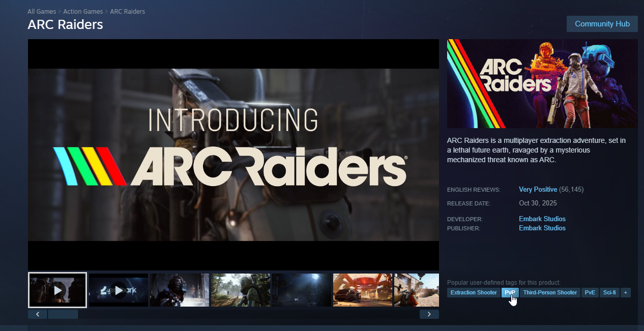Open Action Games breadcrumb link
This screenshot has width=644, height=331.
click(83, 11)
